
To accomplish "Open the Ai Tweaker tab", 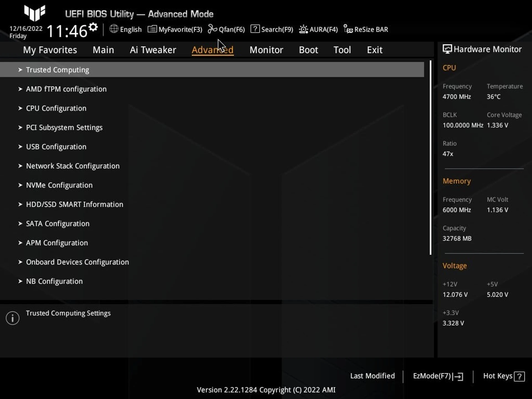I will coord(153,50).
